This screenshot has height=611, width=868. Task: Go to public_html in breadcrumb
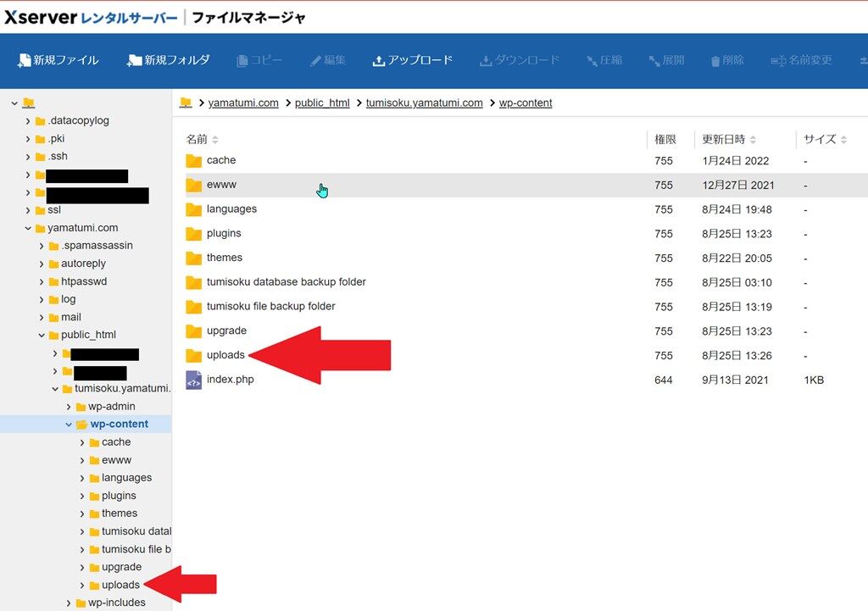coord(322,103)
